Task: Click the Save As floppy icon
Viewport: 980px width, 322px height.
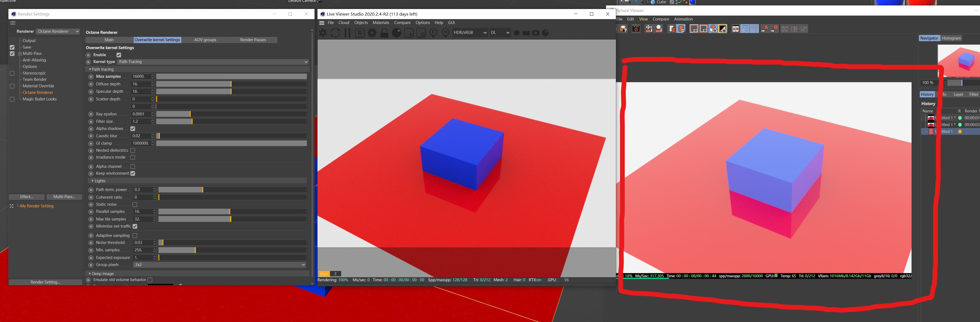Action: (624, 29)
